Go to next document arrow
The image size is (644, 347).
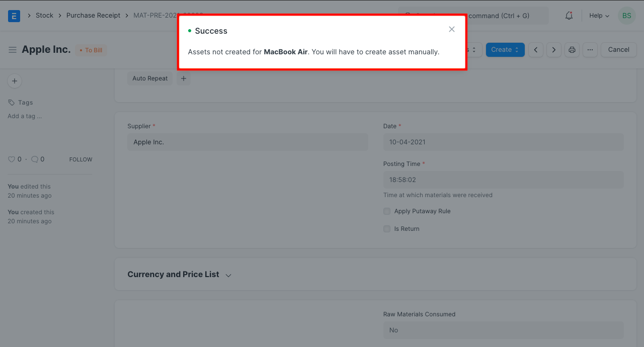554,50
